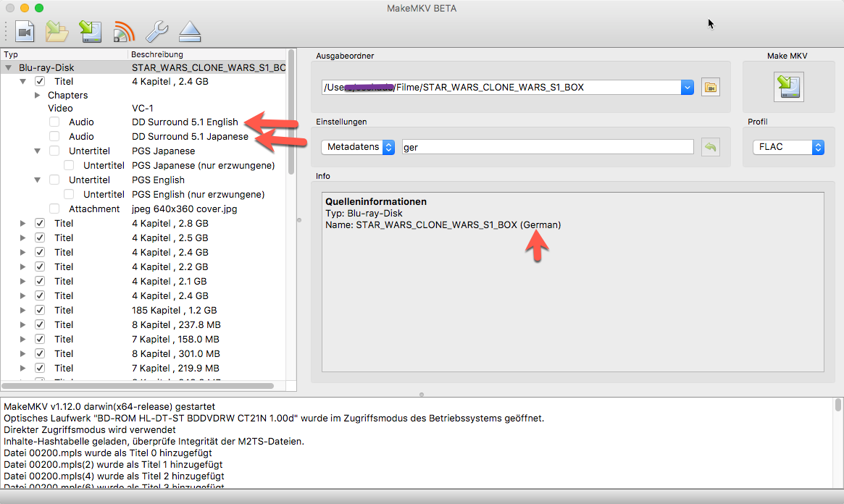844x504 pixels.
Task: Collapse the first Titel 2.4 GB node
Action: point(23,81)
